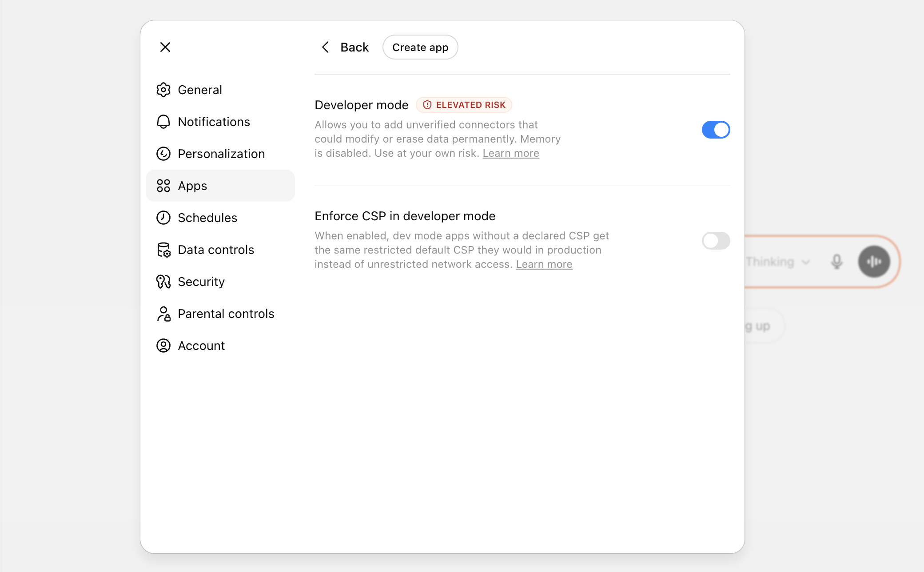Click the Apps grid icon
This screenshot has height=572, width=924.
(x=163, y=186)
